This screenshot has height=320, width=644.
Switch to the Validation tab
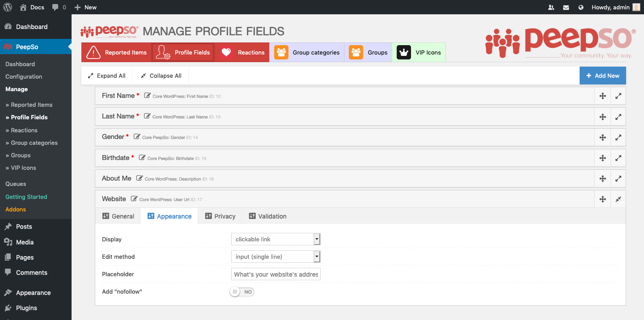click(x=267, y=216)
